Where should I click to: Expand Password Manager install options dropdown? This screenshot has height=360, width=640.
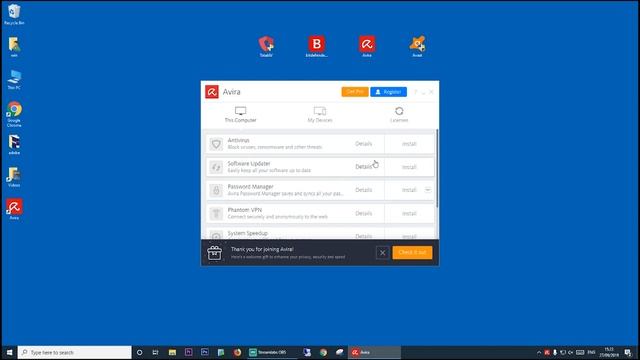click(x=427, y=190)
